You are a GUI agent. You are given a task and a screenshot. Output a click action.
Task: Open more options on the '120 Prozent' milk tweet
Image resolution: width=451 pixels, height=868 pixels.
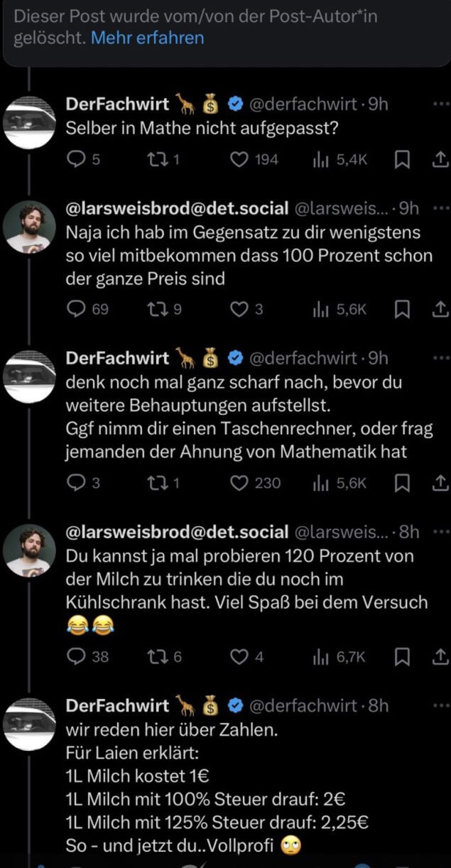click(441, 532)
